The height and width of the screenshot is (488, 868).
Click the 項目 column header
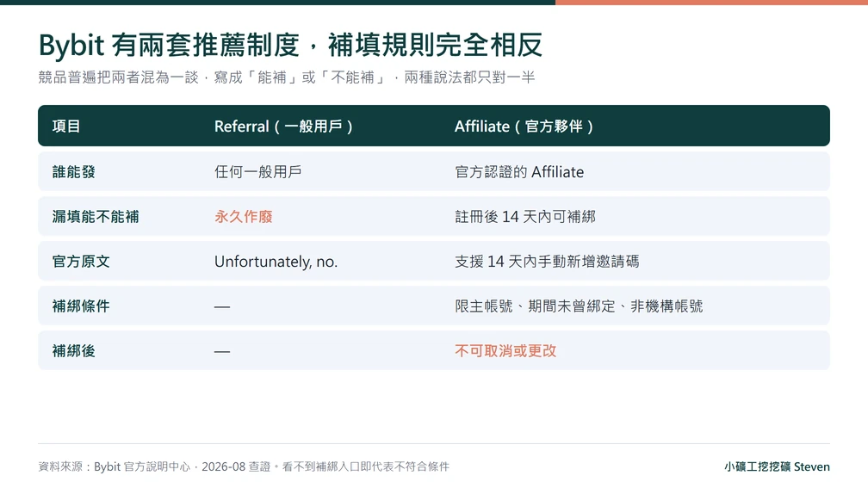[x=66, y=127]
